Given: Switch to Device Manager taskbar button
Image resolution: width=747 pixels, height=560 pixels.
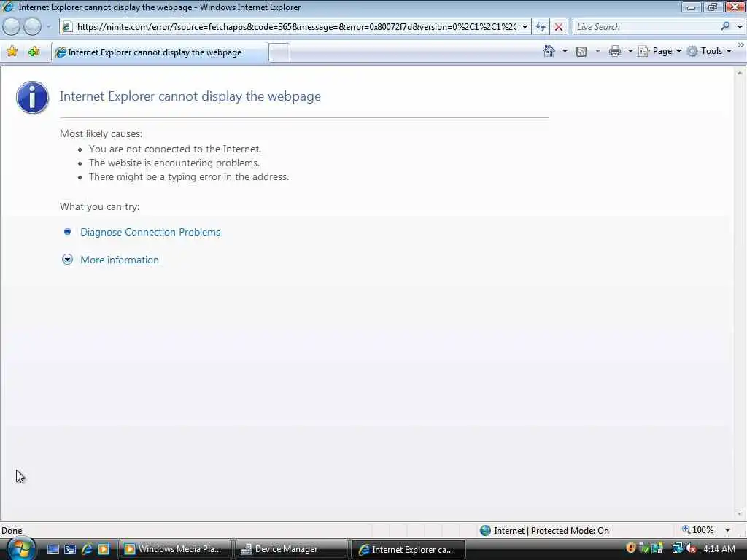Looking at the screenshot, I should coord(291,549).
